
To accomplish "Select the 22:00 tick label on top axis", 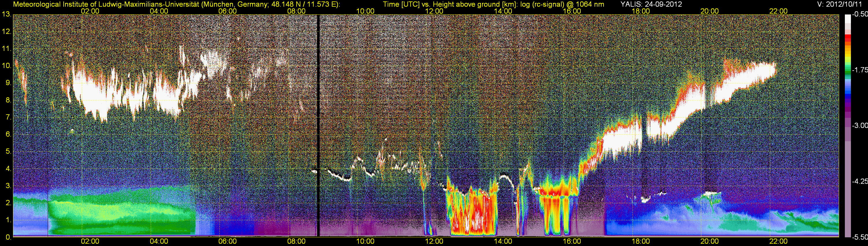I will pyautogui.click(x=778, y=11).
